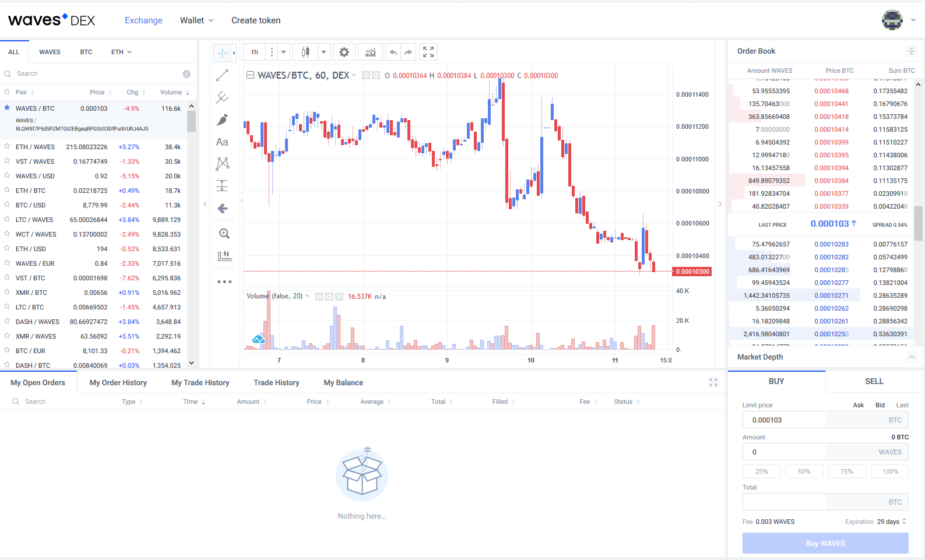Expand the ETH market filter dropdown
This screenshot has height=560, width=925.
(x=121, y=52)
